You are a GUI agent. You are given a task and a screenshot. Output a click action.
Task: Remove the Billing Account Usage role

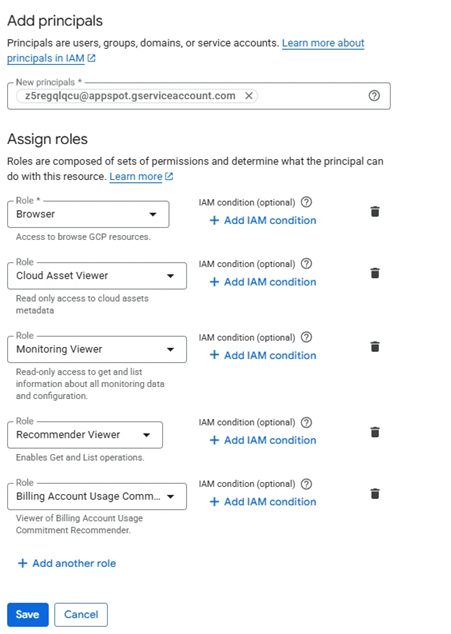tap(375, 493)
